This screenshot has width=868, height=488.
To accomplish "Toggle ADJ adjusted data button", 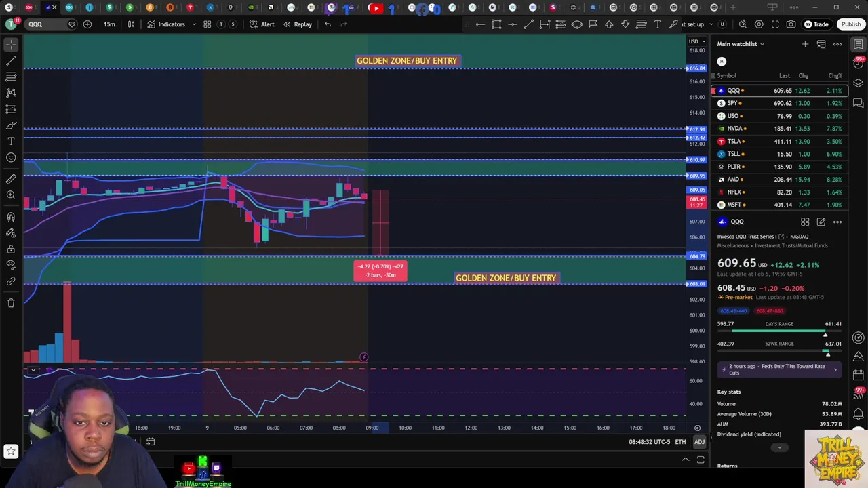I will [699, 442].
